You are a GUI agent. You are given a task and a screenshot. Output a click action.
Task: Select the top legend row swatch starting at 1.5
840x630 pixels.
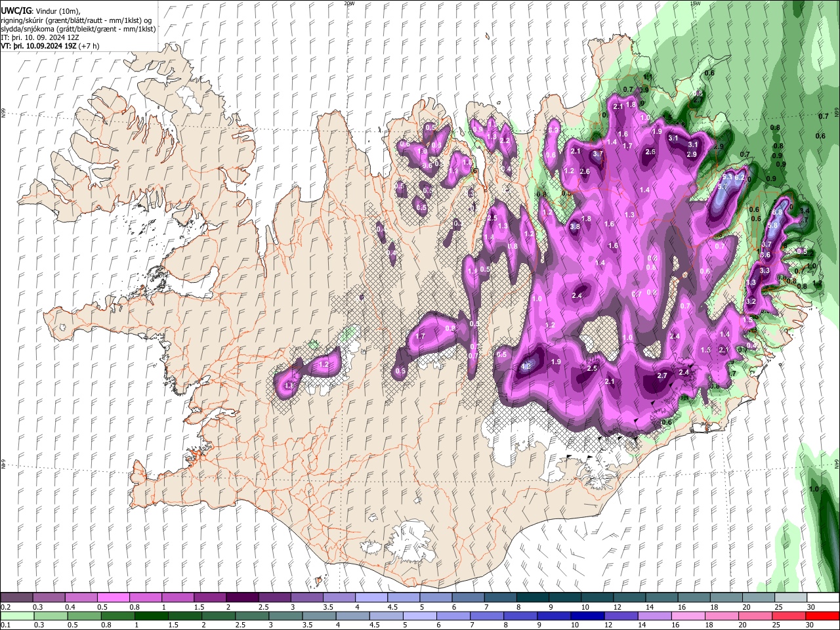click(x=209, y=598)
